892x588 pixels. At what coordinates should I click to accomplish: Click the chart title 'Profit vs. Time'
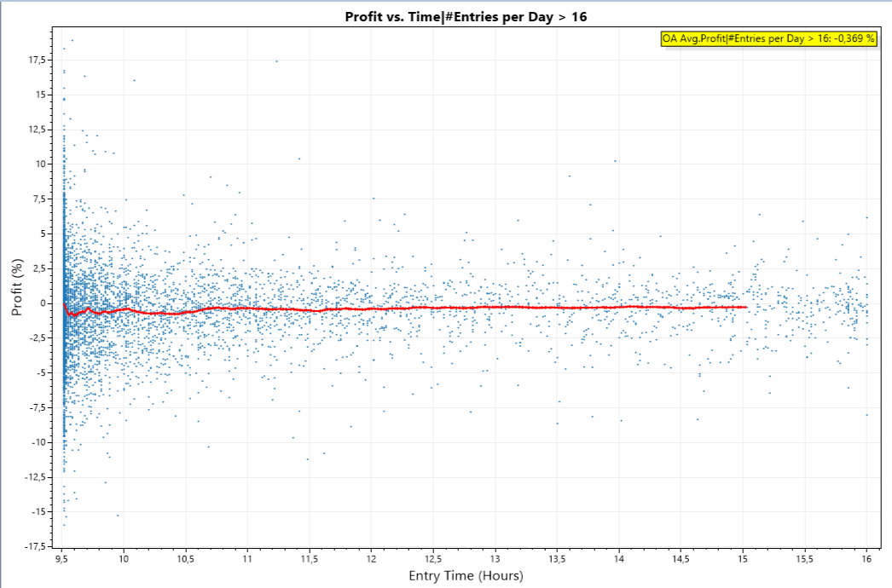[x=466, y=16]
